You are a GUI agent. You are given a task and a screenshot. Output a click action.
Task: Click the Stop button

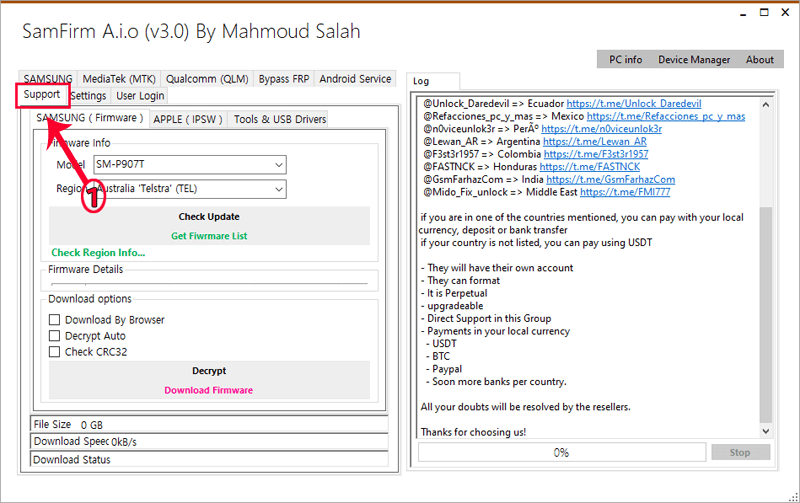point(740,452)
